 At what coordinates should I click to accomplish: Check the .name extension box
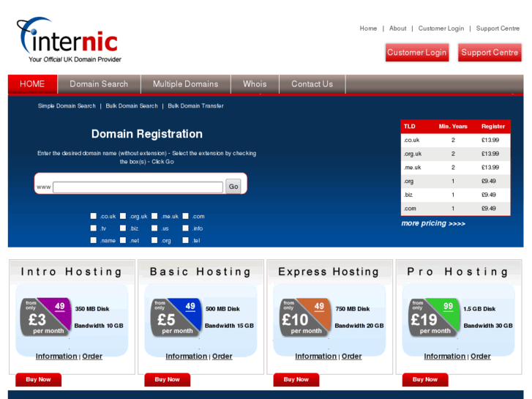(94, 240)
